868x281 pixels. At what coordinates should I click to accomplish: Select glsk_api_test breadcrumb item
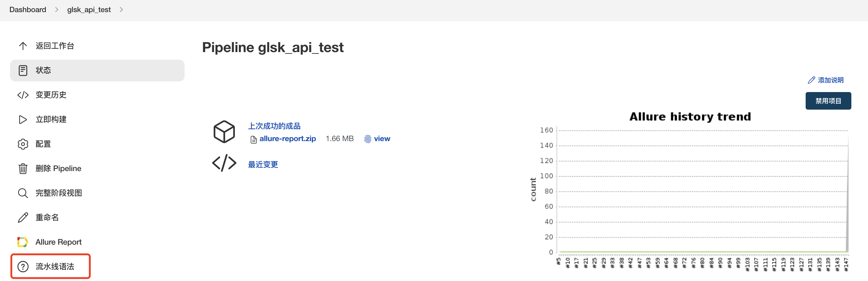[x=89, y=10]
